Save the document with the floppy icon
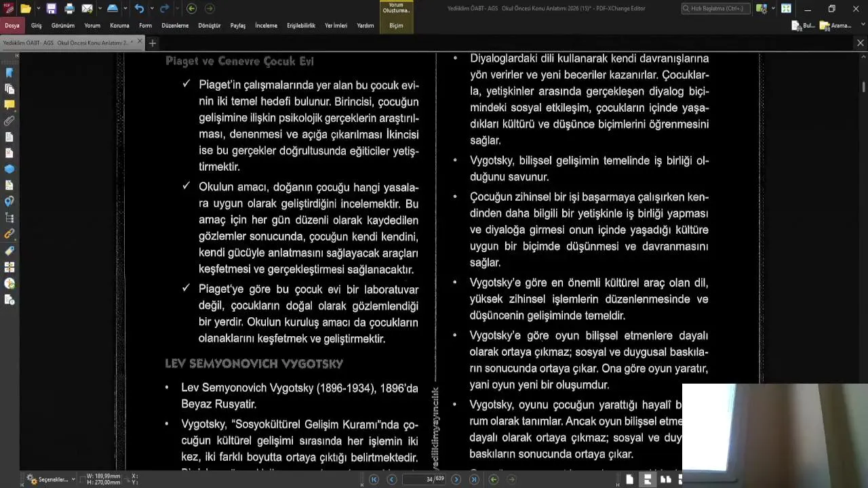Image resolution: width=868 pixels, height=488 pixels. (x=52, y=9)
